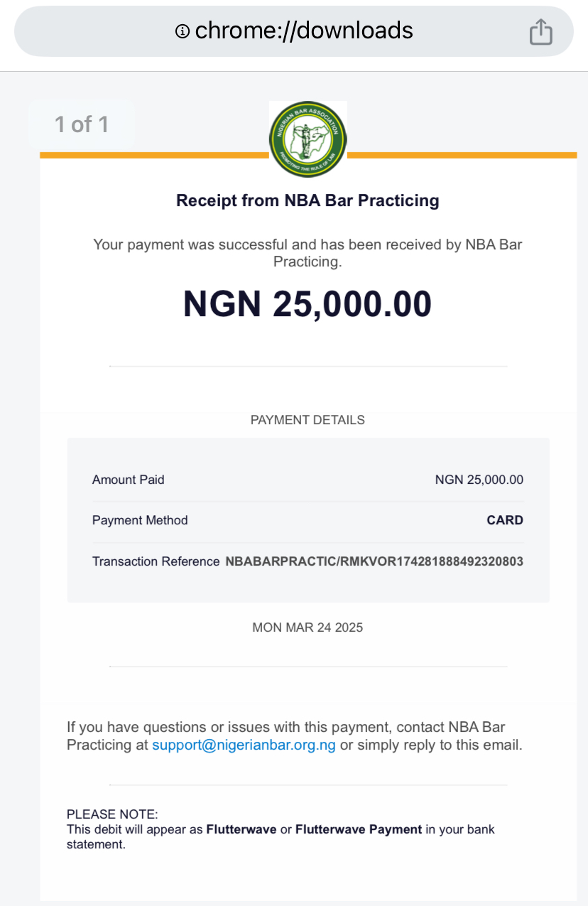Select the NGN 25,000.00 value in details

tap(479, 480)
